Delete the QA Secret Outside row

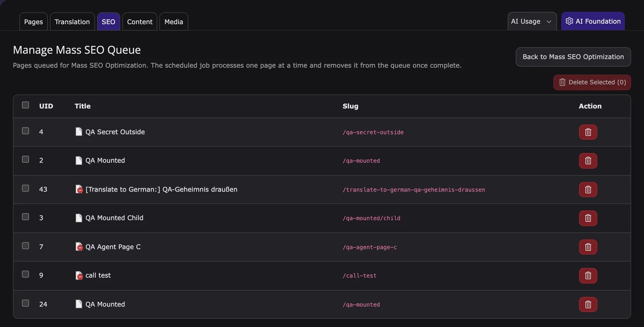pos(588,132)
